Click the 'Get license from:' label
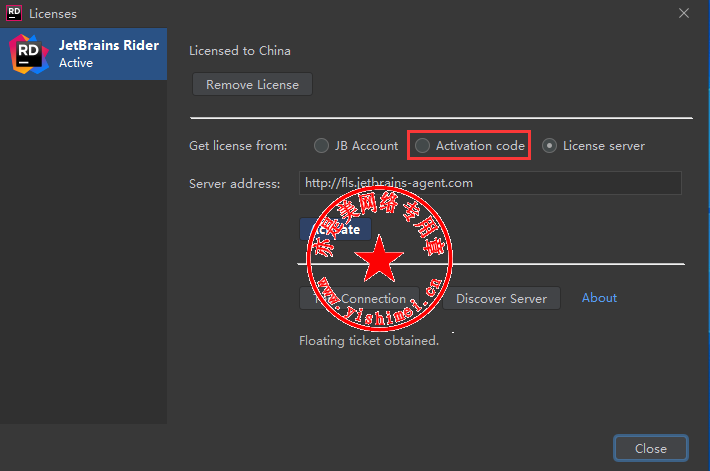 pos(238,146)
